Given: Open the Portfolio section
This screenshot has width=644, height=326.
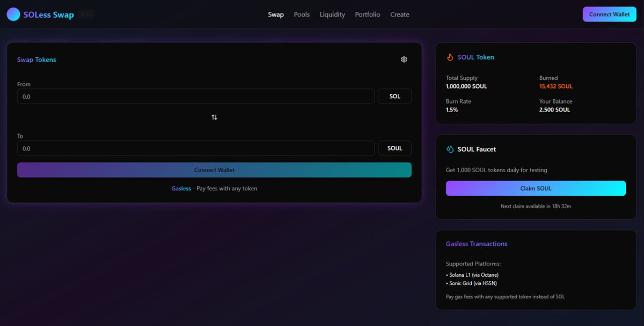Looking at the screenshot, I should coord(367,14).
